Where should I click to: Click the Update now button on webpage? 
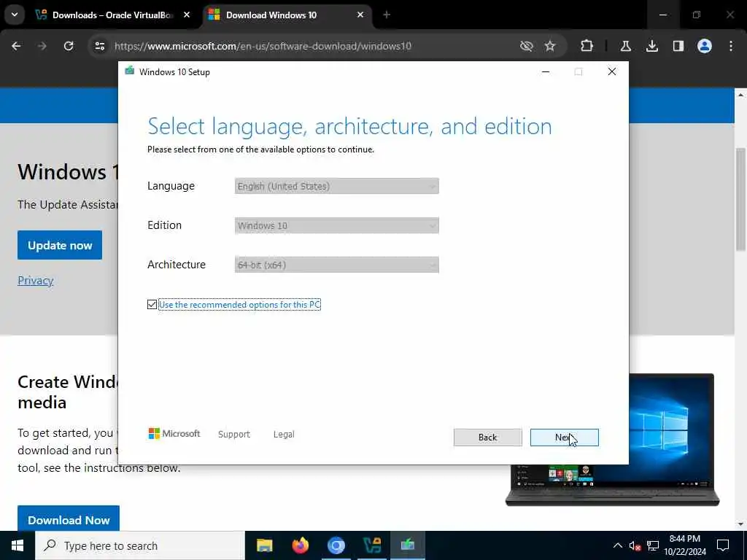[x=60, y=245]
